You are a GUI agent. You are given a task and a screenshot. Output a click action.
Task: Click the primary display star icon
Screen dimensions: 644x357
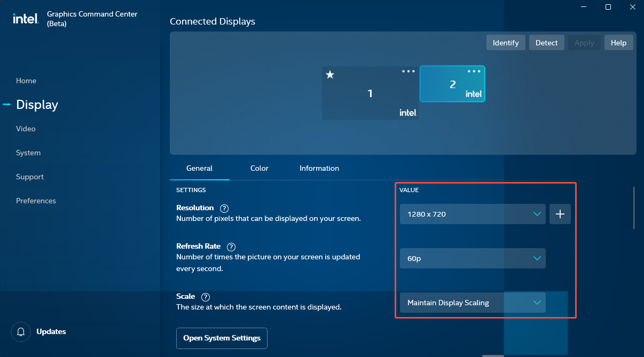pyautogui.click(x=330, y=75)
